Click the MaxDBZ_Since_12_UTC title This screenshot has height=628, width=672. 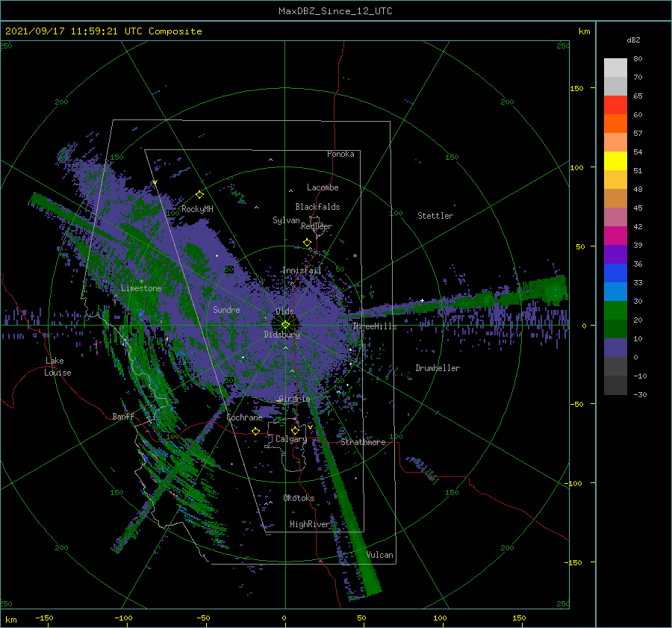tap(335, 11)
